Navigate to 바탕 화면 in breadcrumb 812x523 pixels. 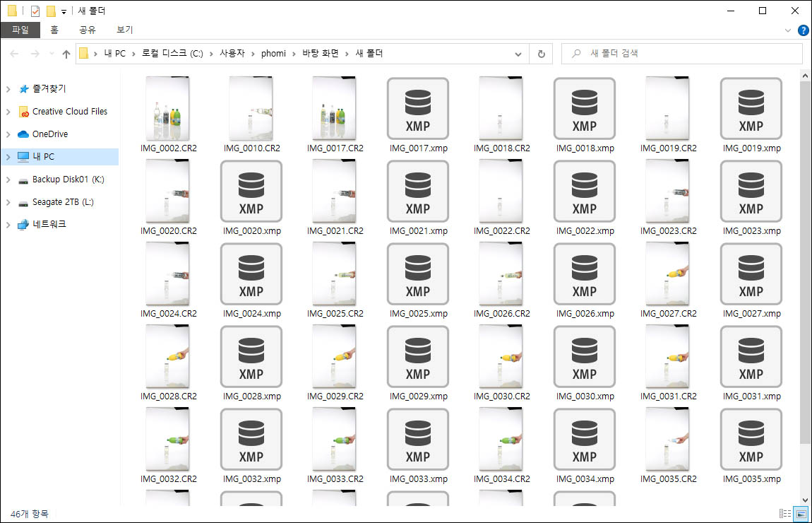pyautogui.click(x=321, y=54)
